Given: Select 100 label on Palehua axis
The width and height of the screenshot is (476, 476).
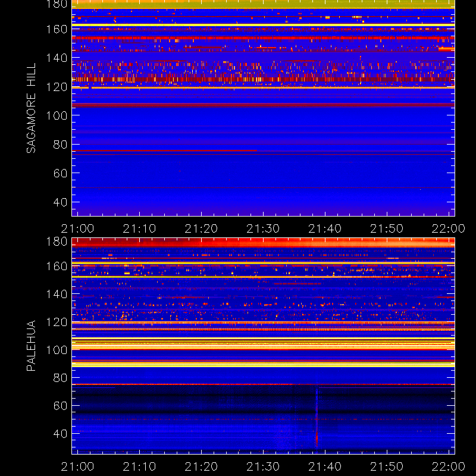Looking at the screenshot, I should (x=57, y=350).
